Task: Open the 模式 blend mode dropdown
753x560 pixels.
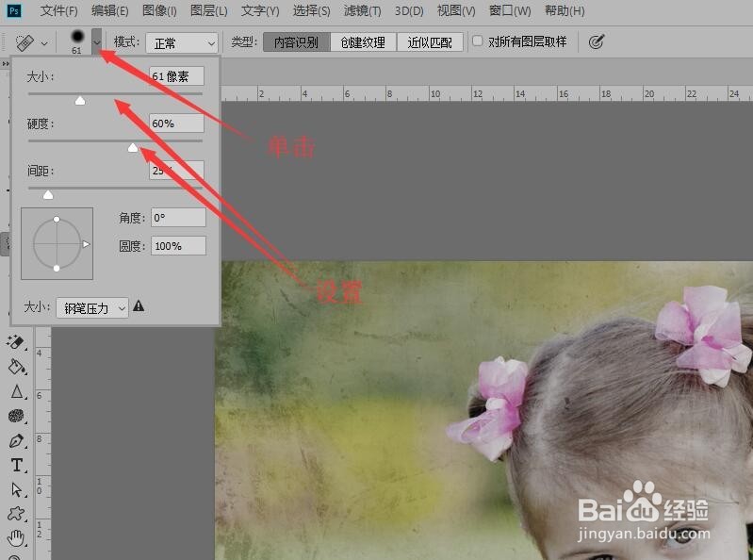Action: click(182, 43)
